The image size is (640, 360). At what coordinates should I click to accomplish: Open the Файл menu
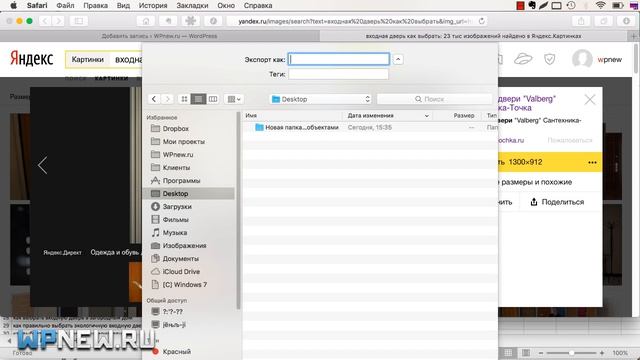click(x=65, y=5)
